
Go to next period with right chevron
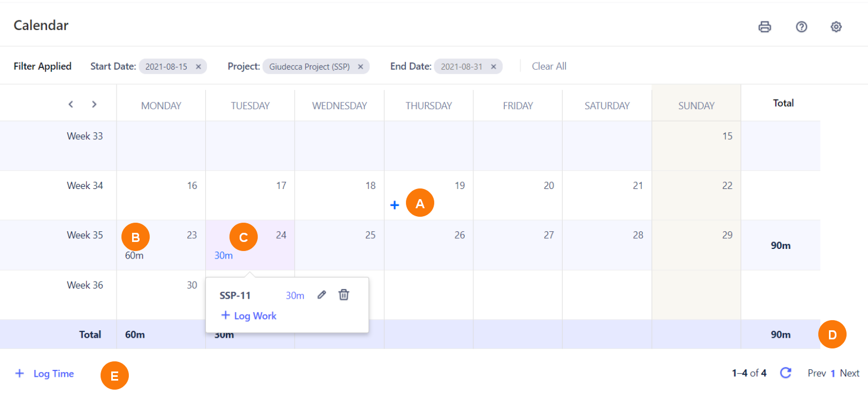pos(94,104)
